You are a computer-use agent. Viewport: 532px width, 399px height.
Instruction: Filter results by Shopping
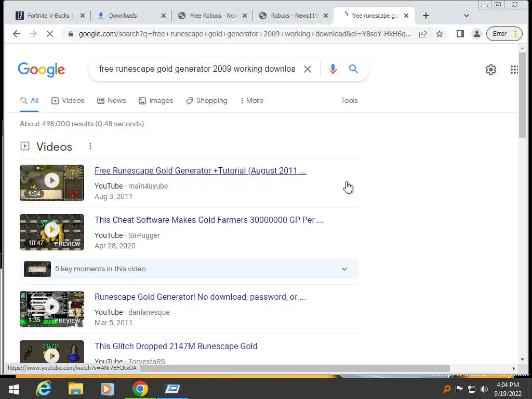click(x=207, y=100)
